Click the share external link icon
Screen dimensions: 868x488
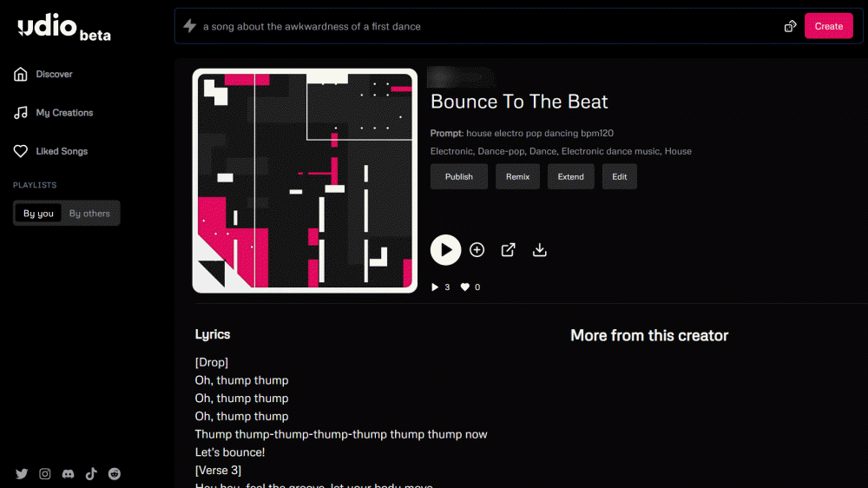(x=509, y=250)
